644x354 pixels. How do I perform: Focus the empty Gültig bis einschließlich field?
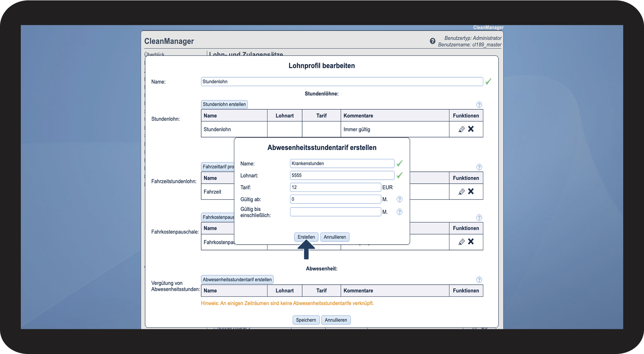coord(335,212)
